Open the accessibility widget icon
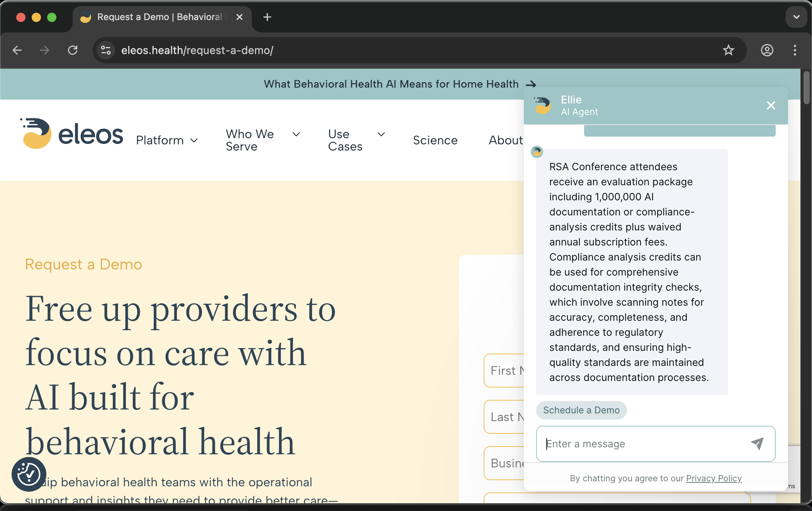The width and height of the screenshot is (812, 511). pyautogui.click(x=28, y=474)
